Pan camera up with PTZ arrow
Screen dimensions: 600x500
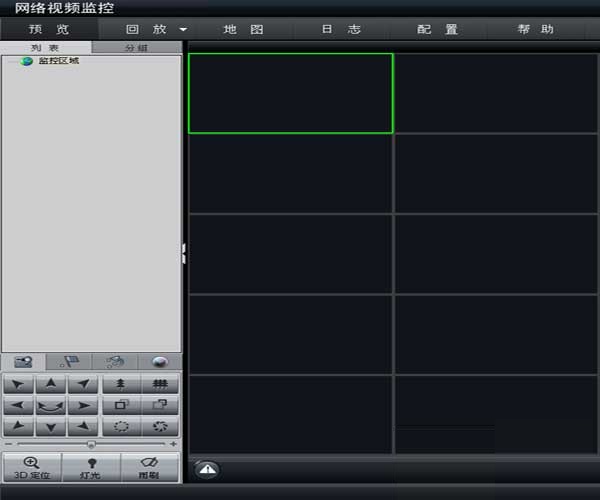coord(50,385)
